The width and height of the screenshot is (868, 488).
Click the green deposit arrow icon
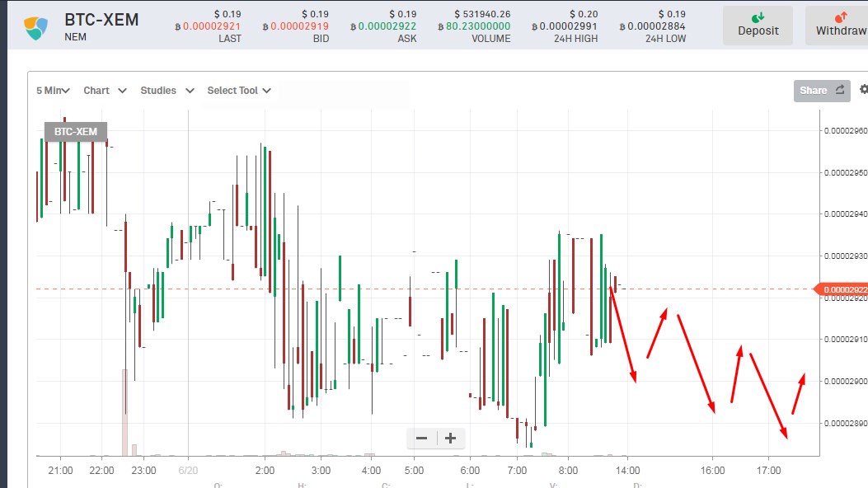click(x=758, y=17)
